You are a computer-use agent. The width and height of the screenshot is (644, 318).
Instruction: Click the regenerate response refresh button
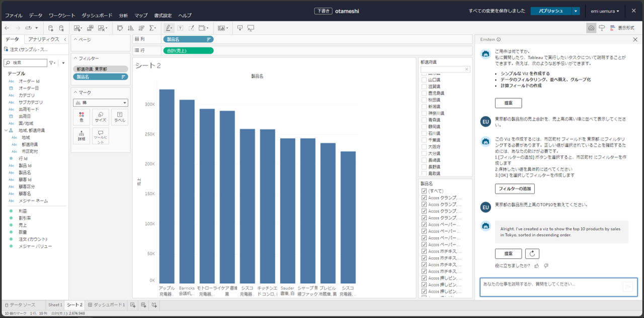click(532, 254)
